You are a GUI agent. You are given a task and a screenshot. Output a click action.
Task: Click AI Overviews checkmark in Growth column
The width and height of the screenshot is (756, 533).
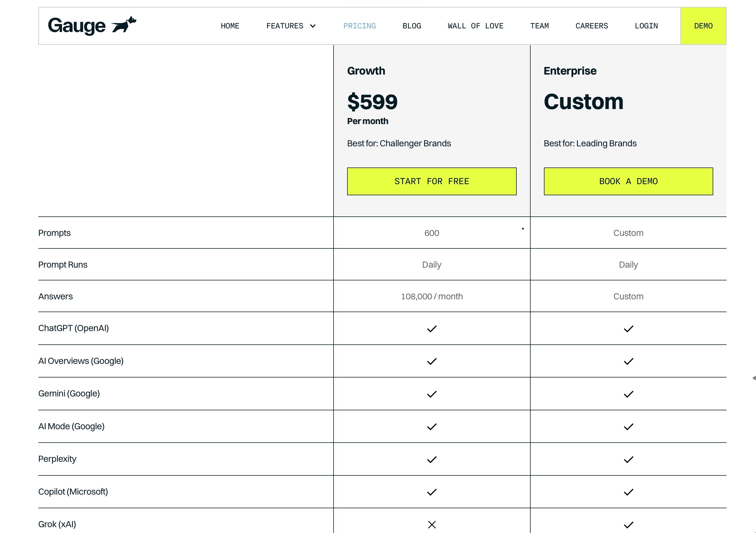pyautogui.click(x=432, y=361)
